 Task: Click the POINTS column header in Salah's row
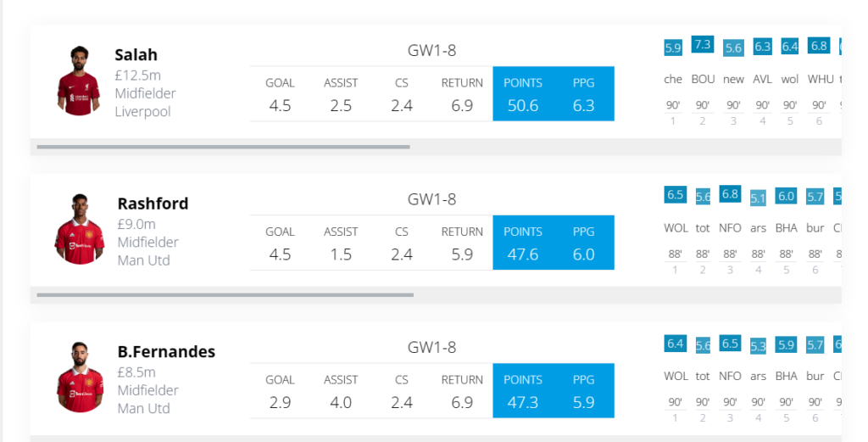(x=523, y=83)
